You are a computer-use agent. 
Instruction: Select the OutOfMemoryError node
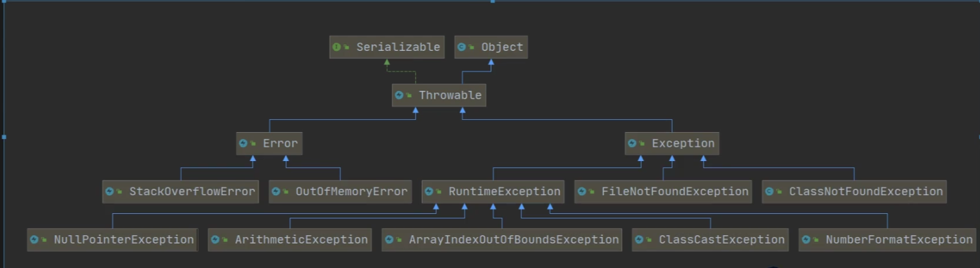click(x=340, y=191)
